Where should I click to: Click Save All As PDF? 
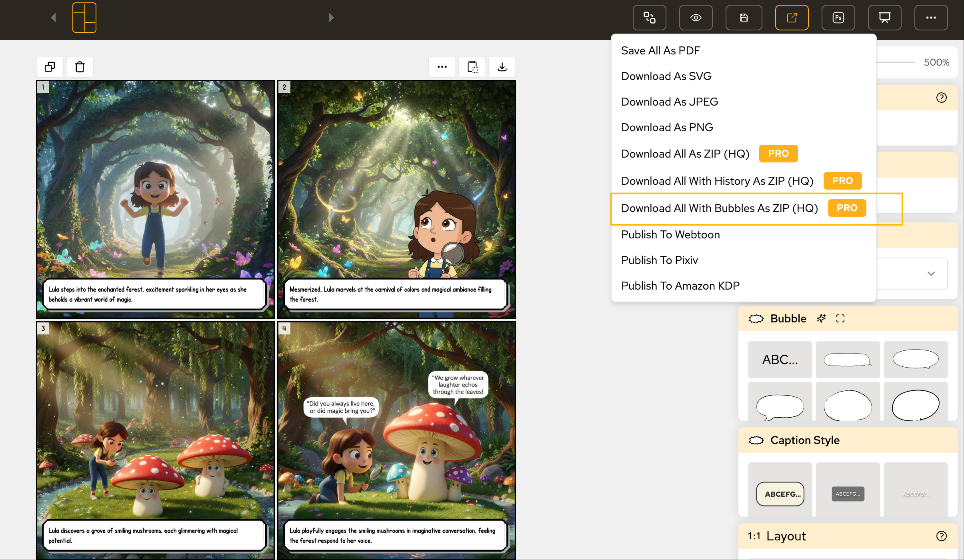point(660,50)
